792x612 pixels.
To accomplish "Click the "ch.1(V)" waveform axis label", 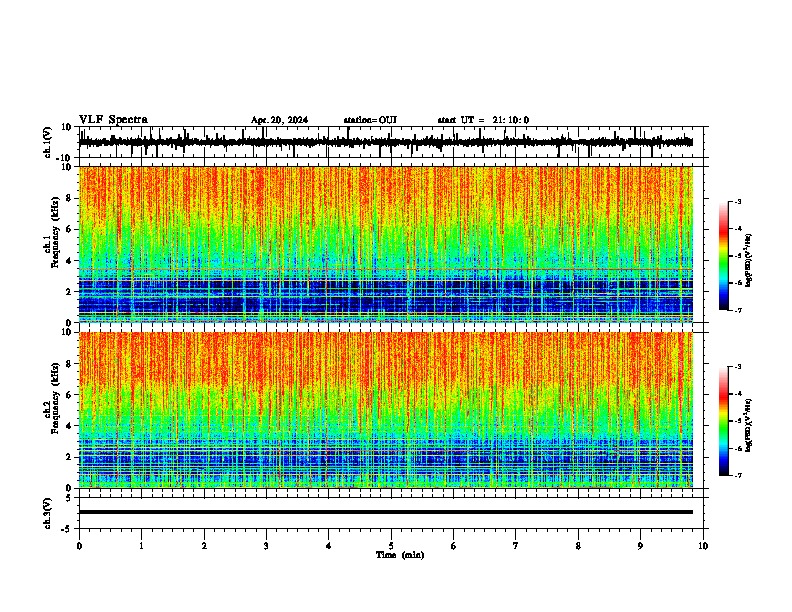I will (x=48, y=142).
